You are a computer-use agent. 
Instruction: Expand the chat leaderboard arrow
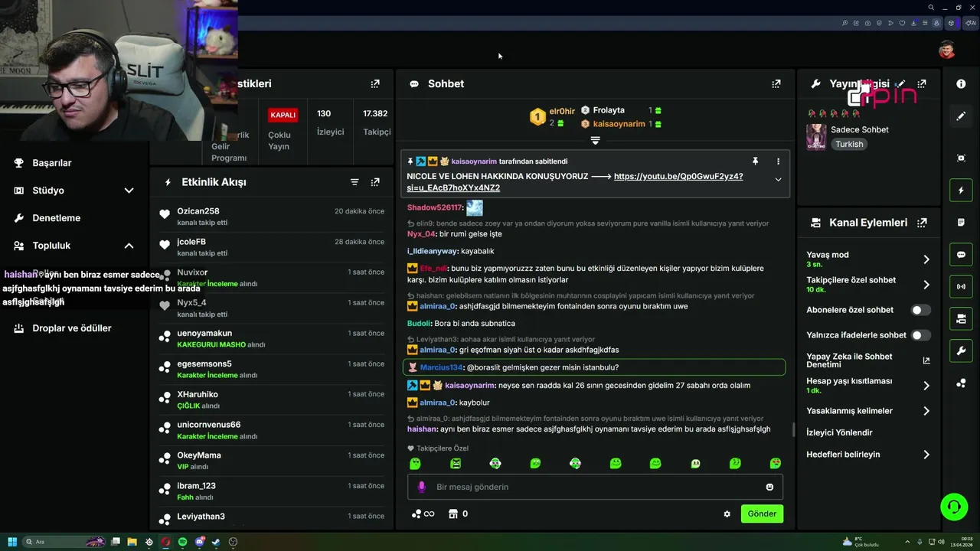click(595, 141)
